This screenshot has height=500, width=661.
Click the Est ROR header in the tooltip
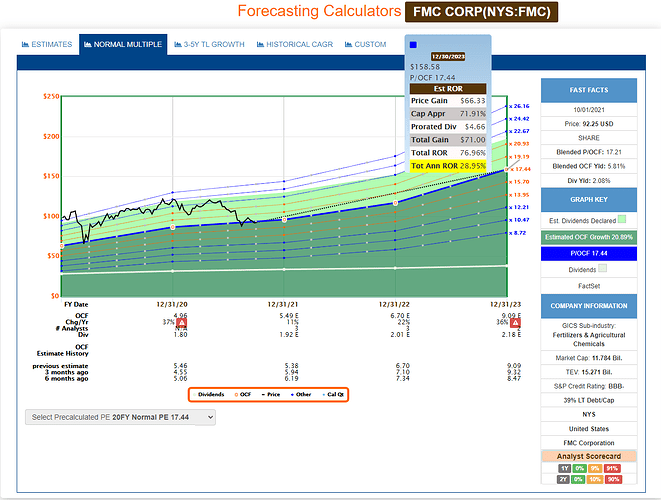pos(448,89)
